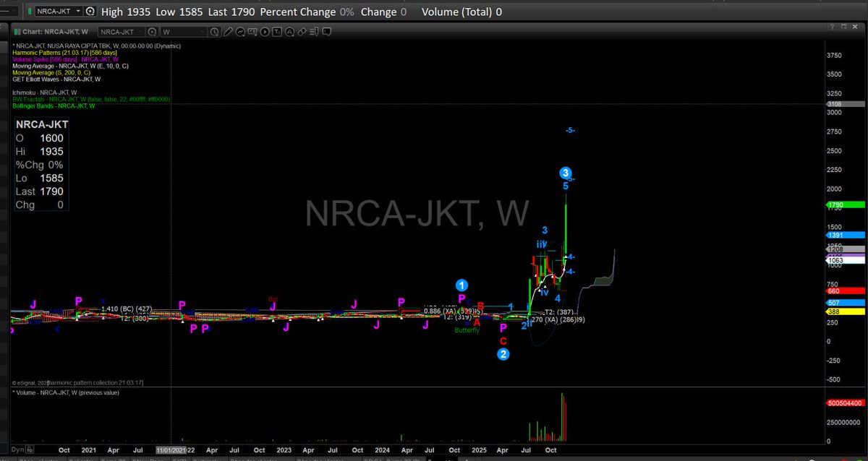Click the symbol search icon beside top NRCA-JKT box
This screenshot has width=868, height=461.
[x=90, y=12]
